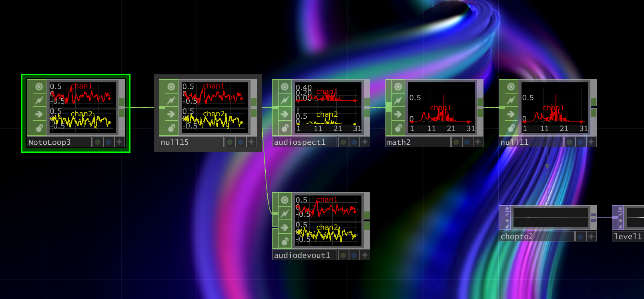
Task: Click the plus icon beside math2 name
Action: (478, 142)
